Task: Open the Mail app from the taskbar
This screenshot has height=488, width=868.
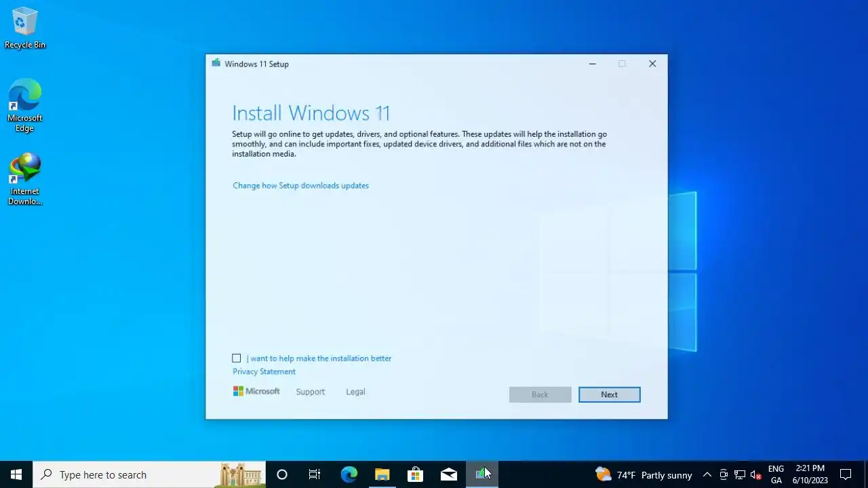Action: coord(448,474)
